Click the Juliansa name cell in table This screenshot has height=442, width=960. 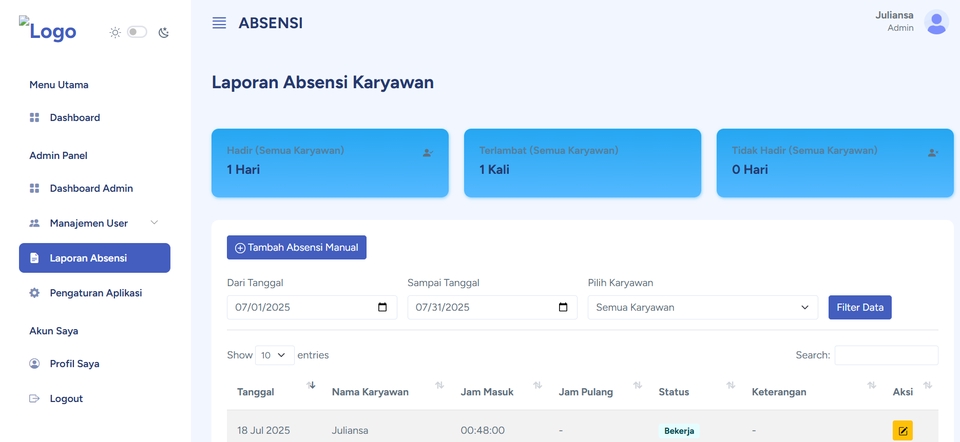click(x=350, y=430)
